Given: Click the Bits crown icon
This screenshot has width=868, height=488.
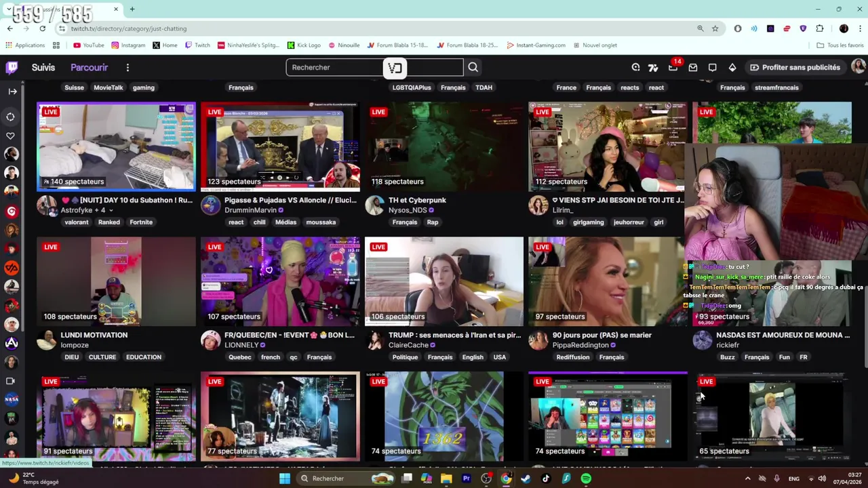Looking at the screenshot, I should tap(732, 67).
